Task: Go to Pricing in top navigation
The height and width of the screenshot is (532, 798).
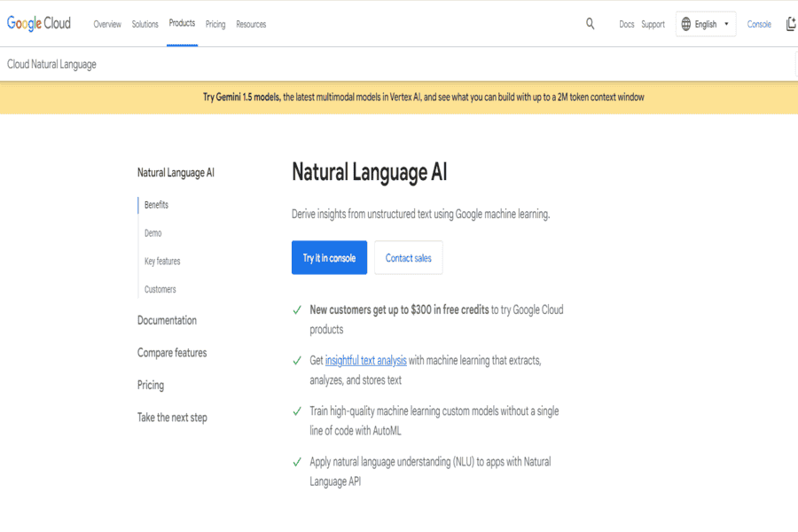Action: [x=215, y=25]
